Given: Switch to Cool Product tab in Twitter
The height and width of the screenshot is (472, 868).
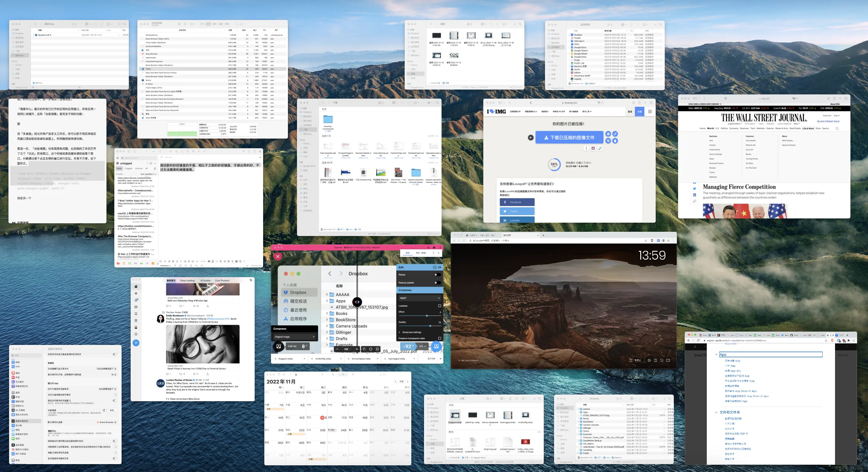Looking at the screenshot, I should (222, 280).
